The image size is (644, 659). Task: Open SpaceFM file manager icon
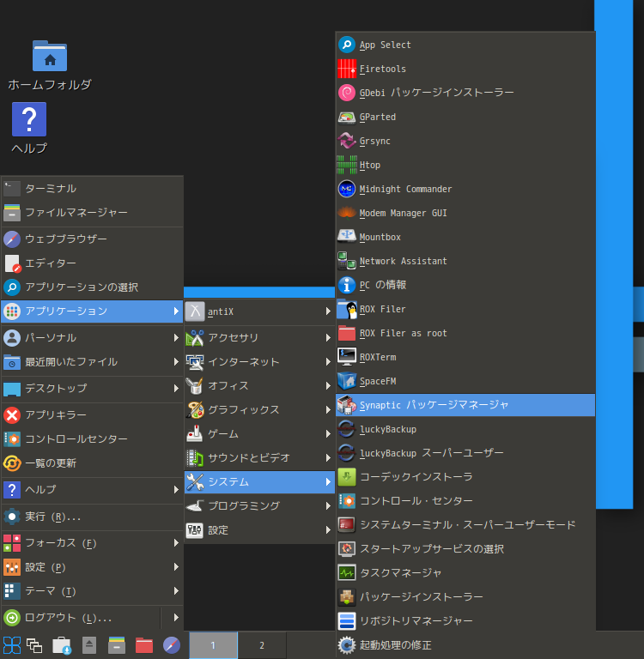click(x=347, y=381)
